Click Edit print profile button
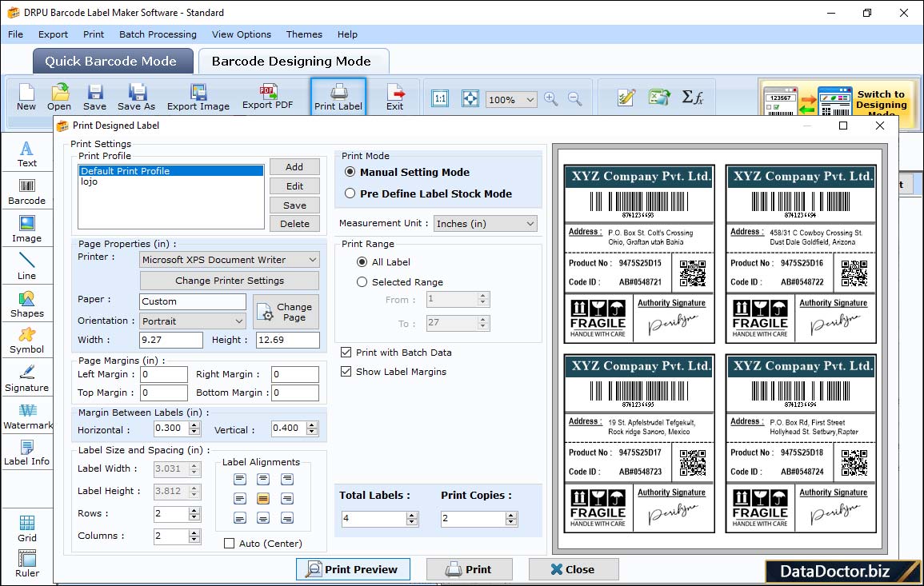The image size is (924, 586). point(294,186)
